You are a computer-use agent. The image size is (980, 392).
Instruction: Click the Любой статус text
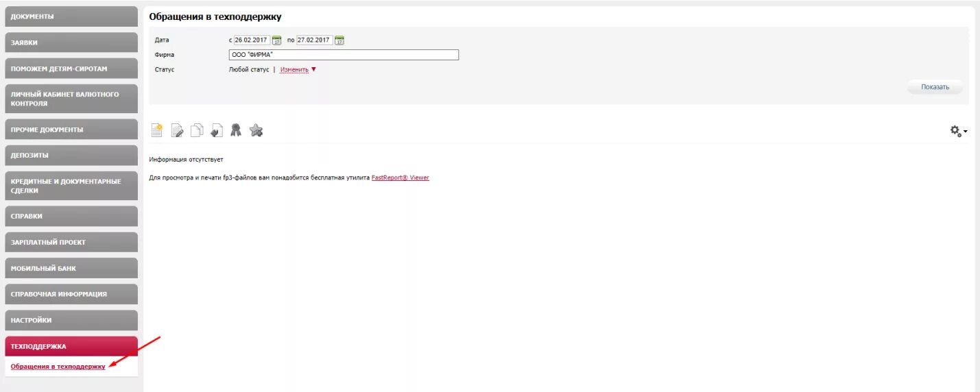click(x=249, y=69)
